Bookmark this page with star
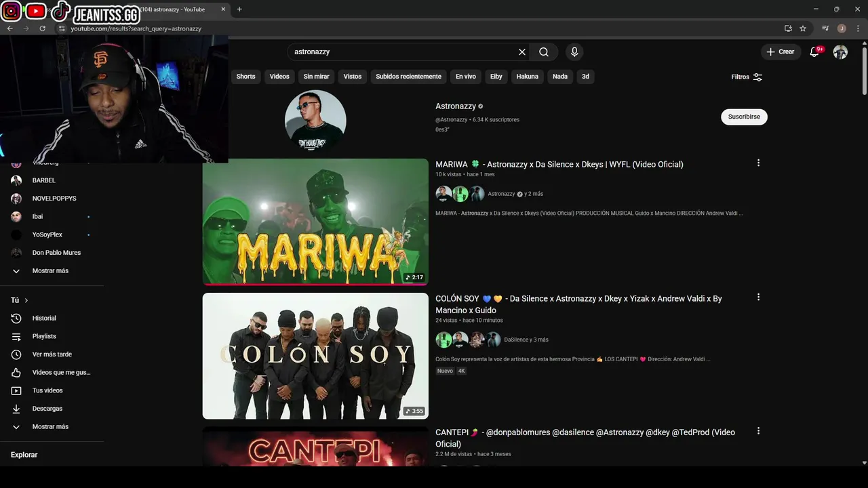The image size is (868, 488). (803, 28)
